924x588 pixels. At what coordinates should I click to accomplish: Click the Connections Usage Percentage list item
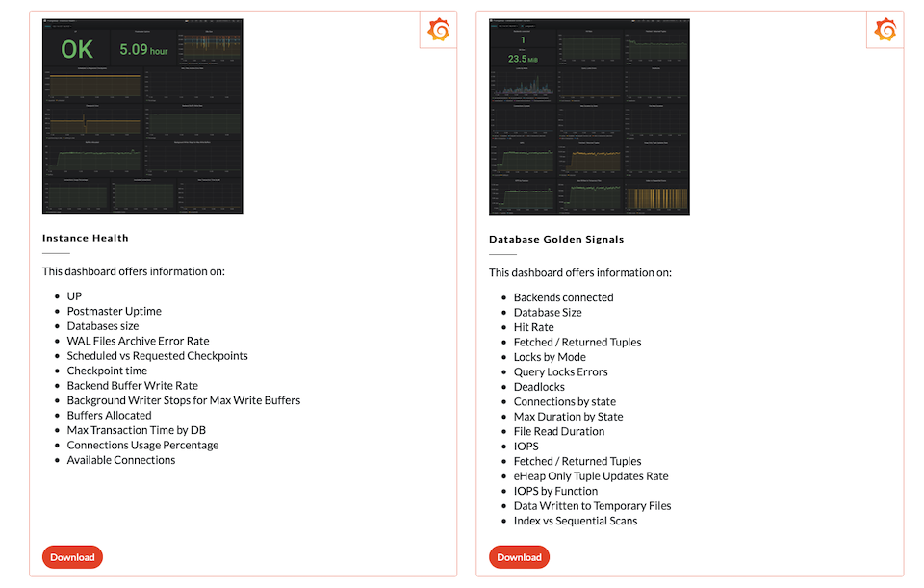coord(141,445)
